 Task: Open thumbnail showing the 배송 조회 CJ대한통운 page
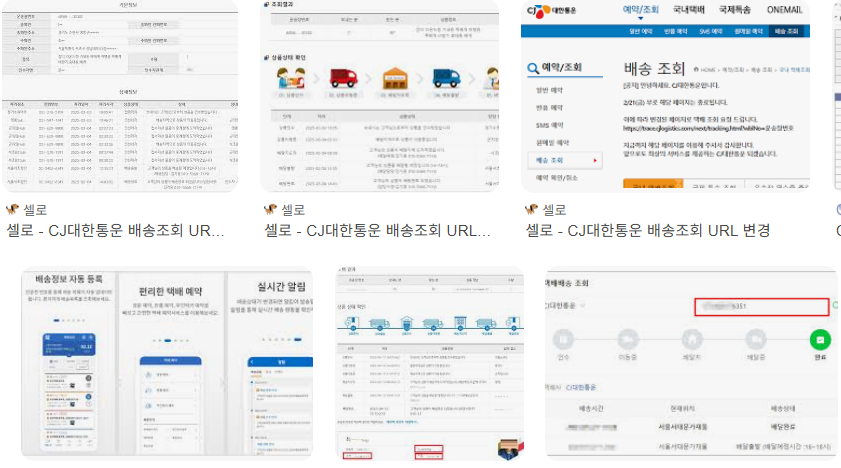pyautogui.click(x=665, y=94)
